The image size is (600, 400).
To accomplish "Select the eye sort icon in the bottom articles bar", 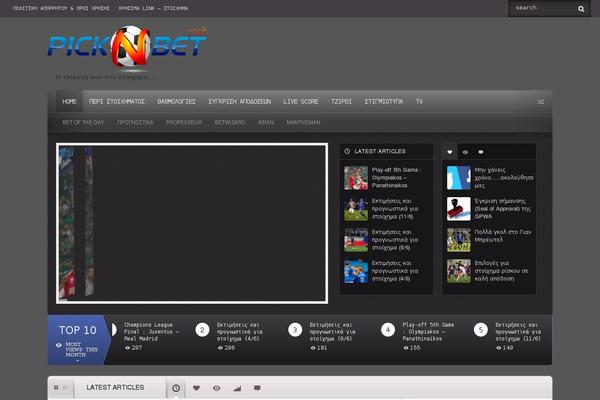I will pyautogui.click(x=217, y=388).
